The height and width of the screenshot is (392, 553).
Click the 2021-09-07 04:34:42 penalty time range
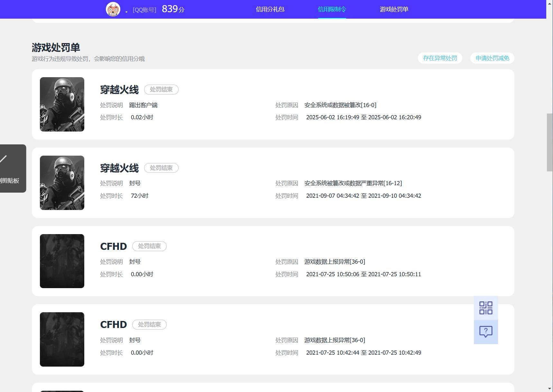[x=364, y=196]
